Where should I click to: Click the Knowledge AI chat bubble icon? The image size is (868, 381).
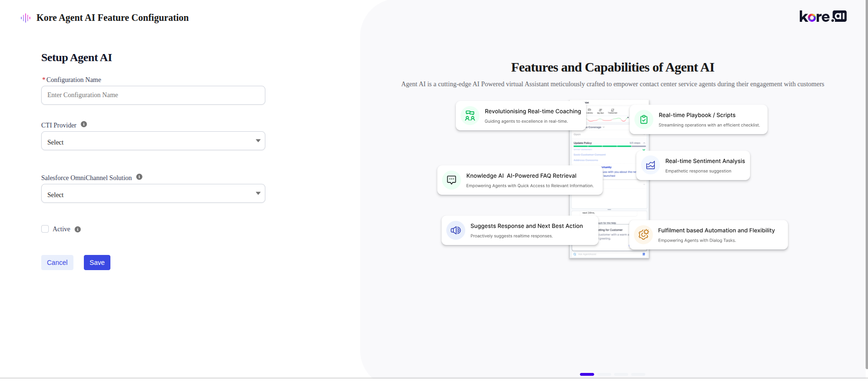452,180
